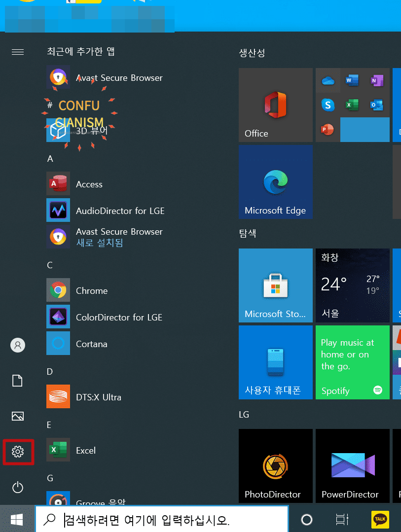This screenshot has width=401, height=532.
Task: Launch Avast Secure Browser from recently added
Action: [x=105, y=77]
